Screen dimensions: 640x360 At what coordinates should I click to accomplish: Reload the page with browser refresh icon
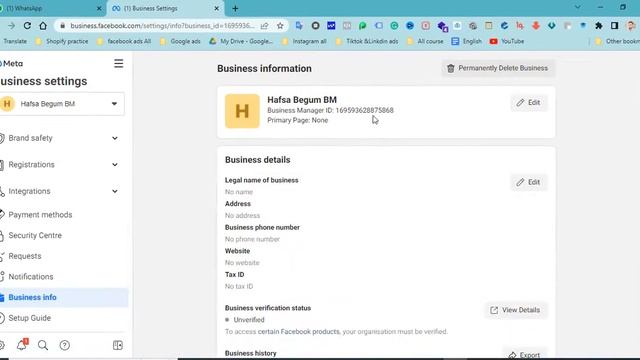27,26
